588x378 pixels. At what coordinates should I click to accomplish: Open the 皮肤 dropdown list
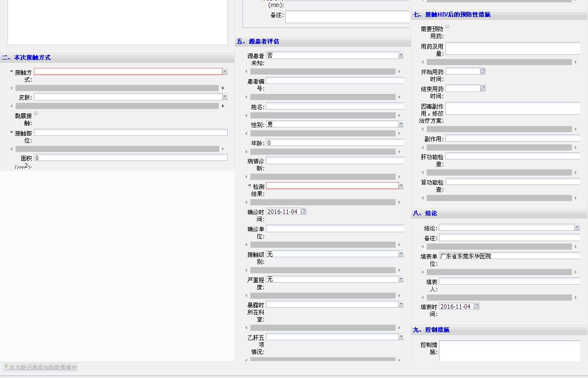pyautogui.click(x=225, y=97)
